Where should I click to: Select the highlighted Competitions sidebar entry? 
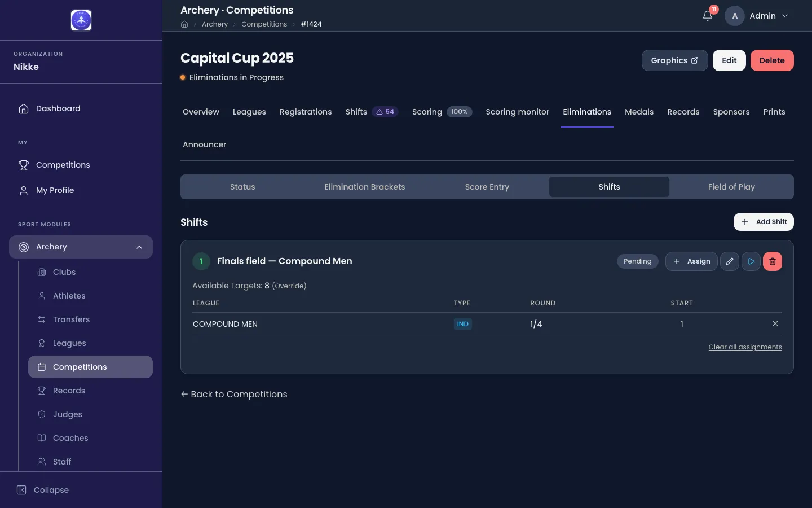tap(90, 367)
